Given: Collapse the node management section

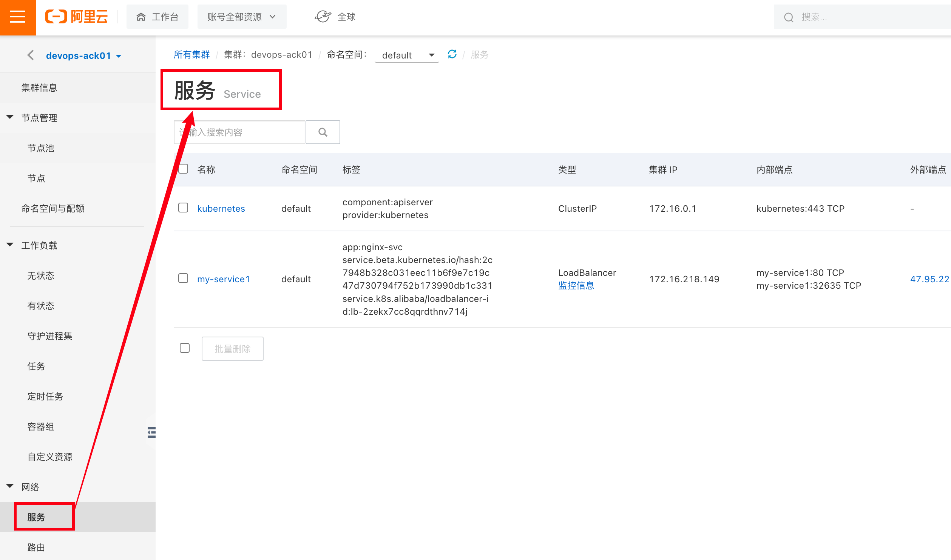Looking at the screenshot, I should 10,117.
